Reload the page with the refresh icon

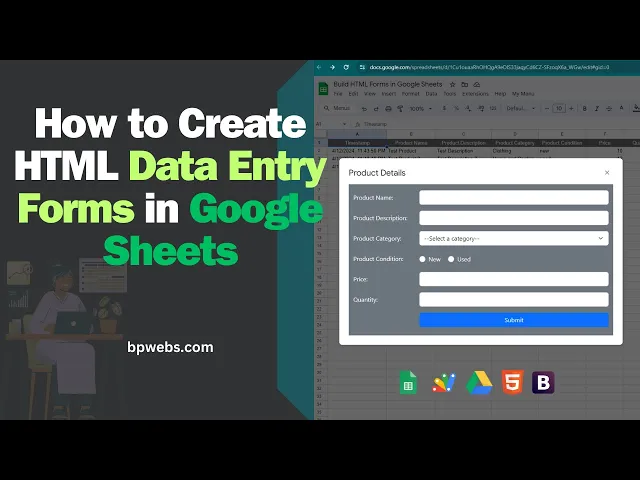pyautogui.click(x=346, y=67)
